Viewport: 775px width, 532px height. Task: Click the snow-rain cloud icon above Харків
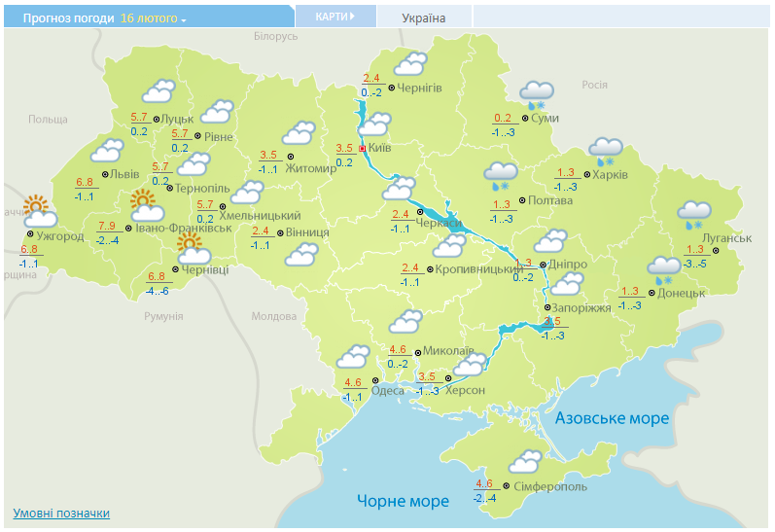tap(607, 152)
